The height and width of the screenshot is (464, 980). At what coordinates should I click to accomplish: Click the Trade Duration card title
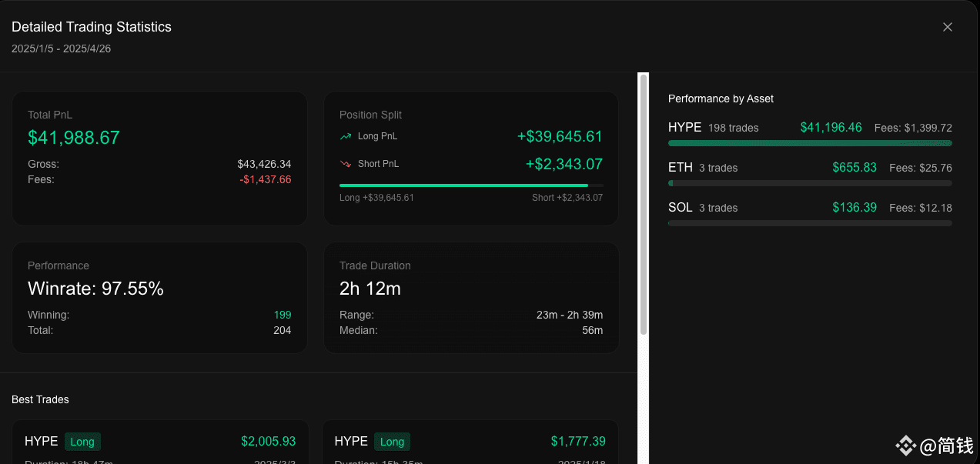tap(375, 265)
